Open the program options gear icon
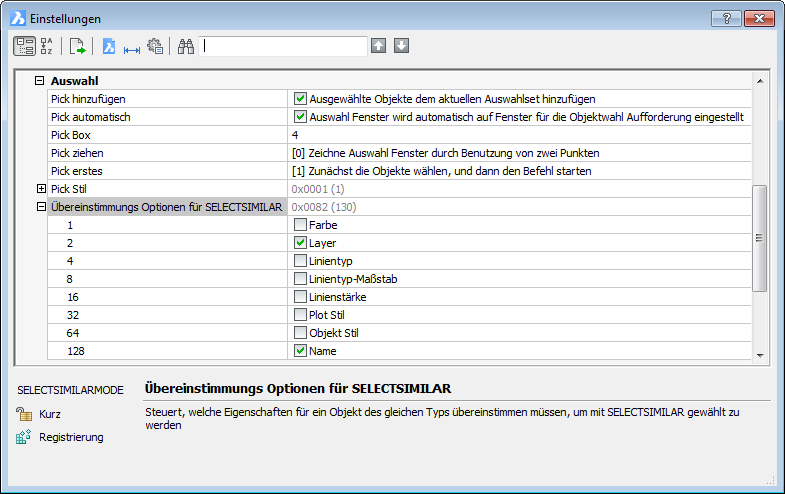Screen dimensions: 785x494 (154, 46)
